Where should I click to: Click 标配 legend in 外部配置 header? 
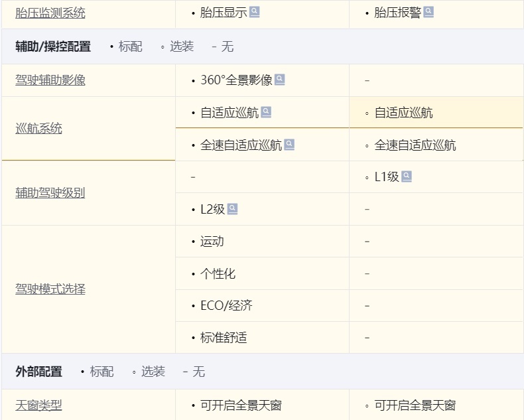coord(101,372)
